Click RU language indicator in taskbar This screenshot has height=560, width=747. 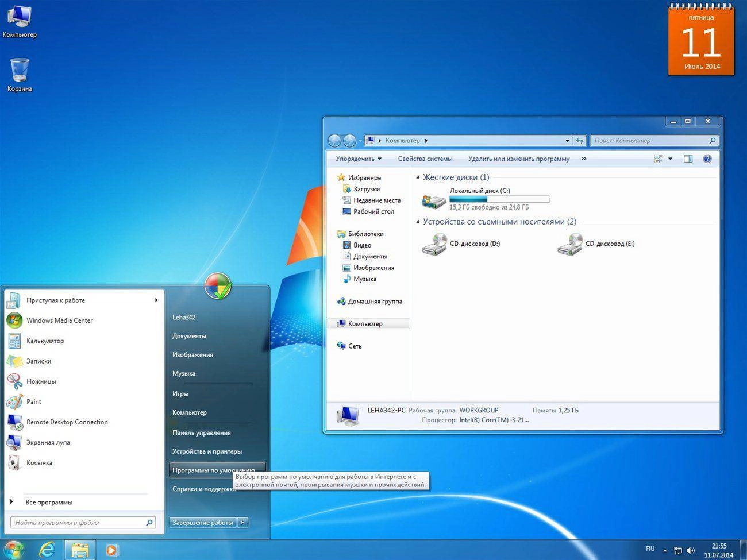[x=650, y=549]
